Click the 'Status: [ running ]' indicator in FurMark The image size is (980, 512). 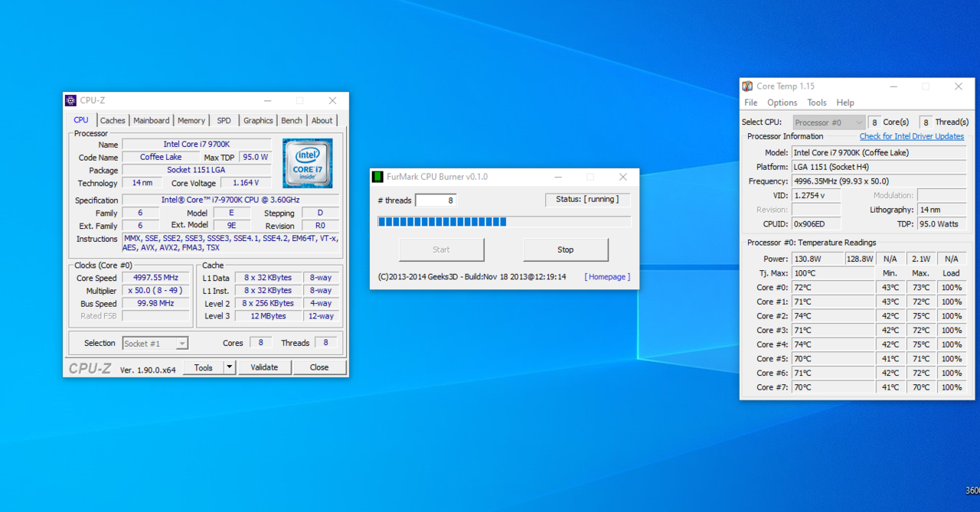[x=587, y=200]
